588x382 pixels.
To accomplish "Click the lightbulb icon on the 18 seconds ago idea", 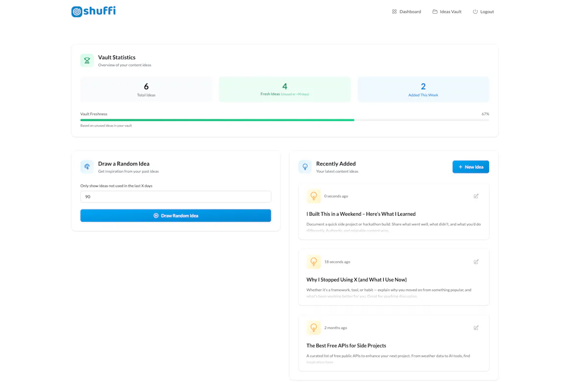I will coord(314,262).
